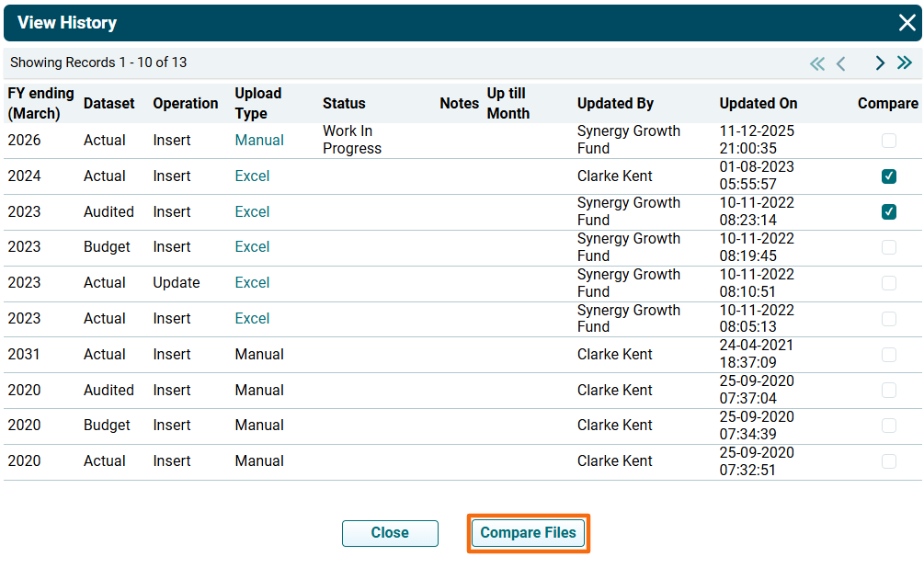Uncheck Compare for the 2023 Audited row
The image size is (924, 568).
pyautogui.click(x=888, y=212)
